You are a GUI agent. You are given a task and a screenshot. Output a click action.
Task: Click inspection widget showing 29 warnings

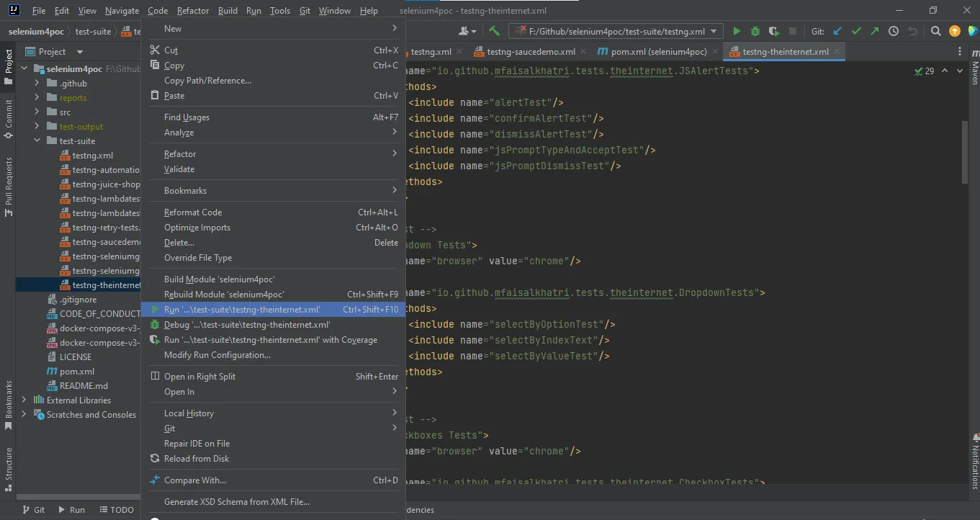point(924,71)
